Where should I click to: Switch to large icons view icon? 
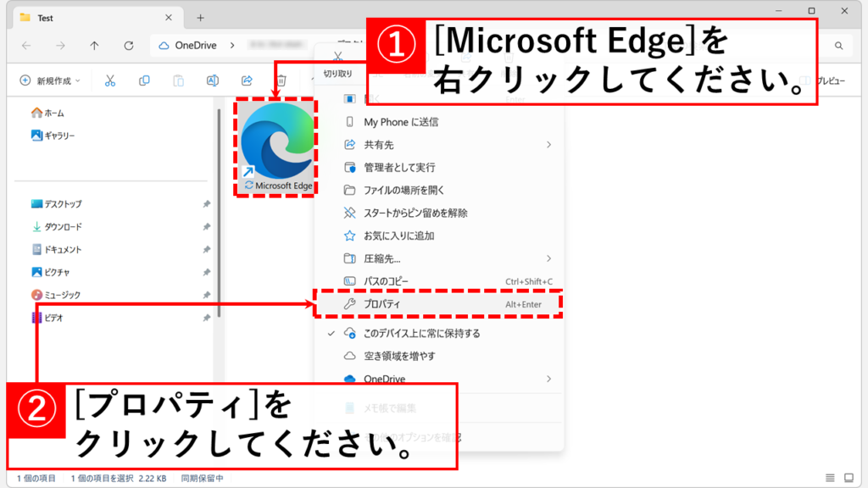pos(849,478)
